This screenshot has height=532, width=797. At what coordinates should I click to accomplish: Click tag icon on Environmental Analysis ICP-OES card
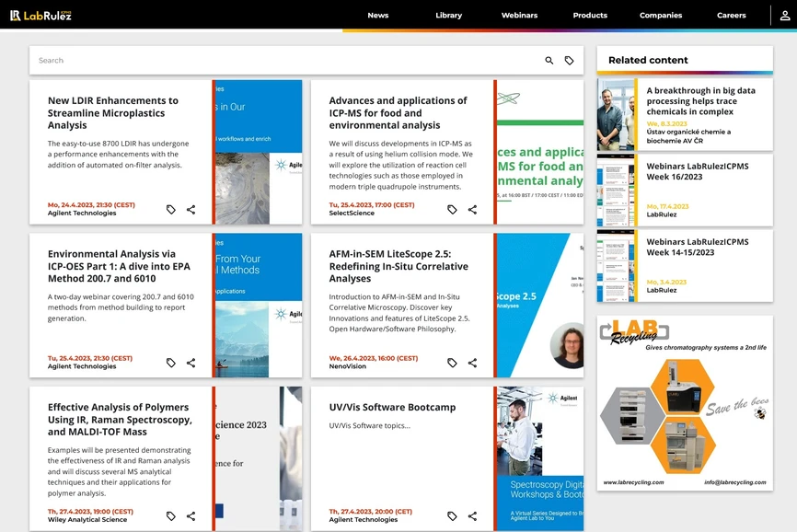pyautogui.click(x=171, y=363)
